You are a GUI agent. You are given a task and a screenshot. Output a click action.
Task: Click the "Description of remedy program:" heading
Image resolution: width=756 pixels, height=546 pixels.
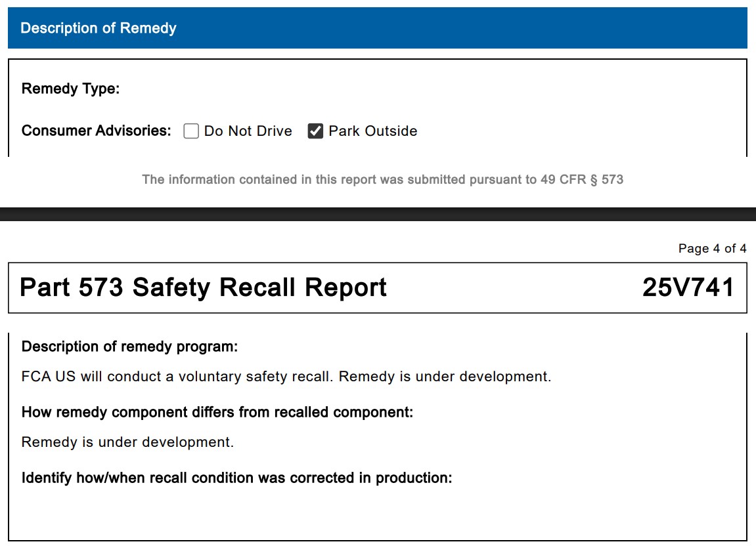(x=129, y=346)
